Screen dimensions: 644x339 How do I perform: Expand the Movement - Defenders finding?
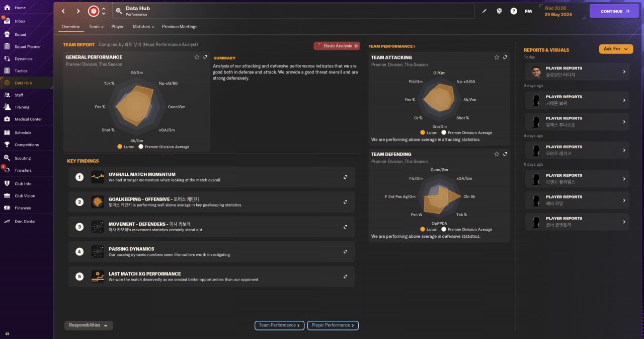tap(345, 227)
